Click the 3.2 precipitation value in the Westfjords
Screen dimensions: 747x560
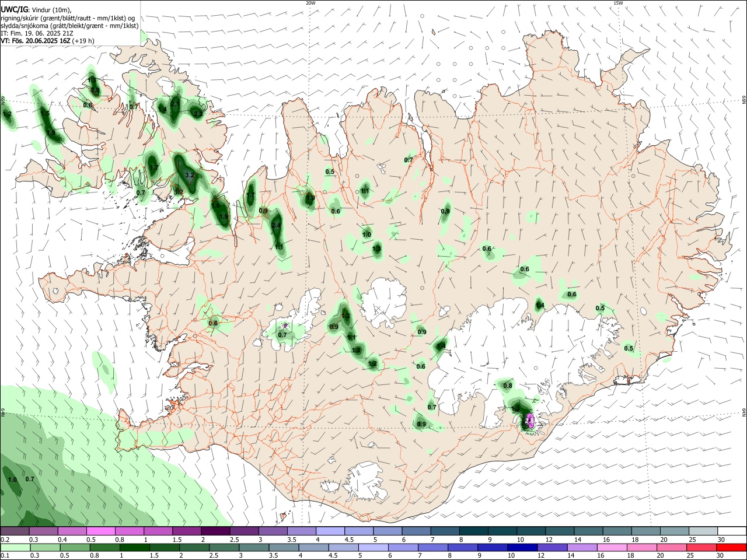(x=189, y=175)
